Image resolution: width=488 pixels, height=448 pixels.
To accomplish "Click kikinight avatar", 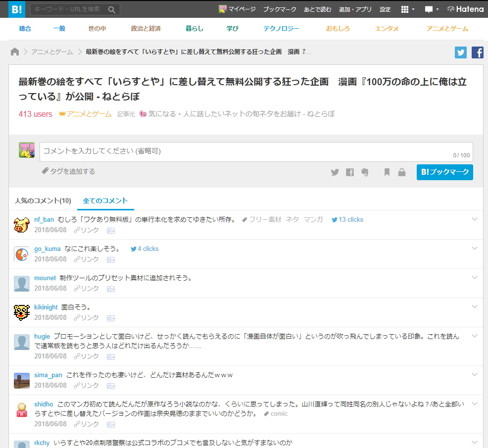I will [22, 313].
